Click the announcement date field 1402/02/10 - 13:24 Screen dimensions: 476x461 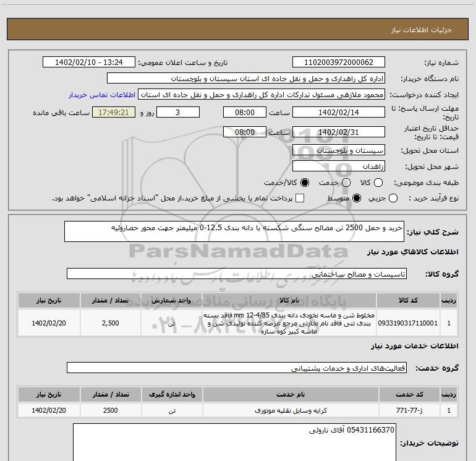coord(88,62)
